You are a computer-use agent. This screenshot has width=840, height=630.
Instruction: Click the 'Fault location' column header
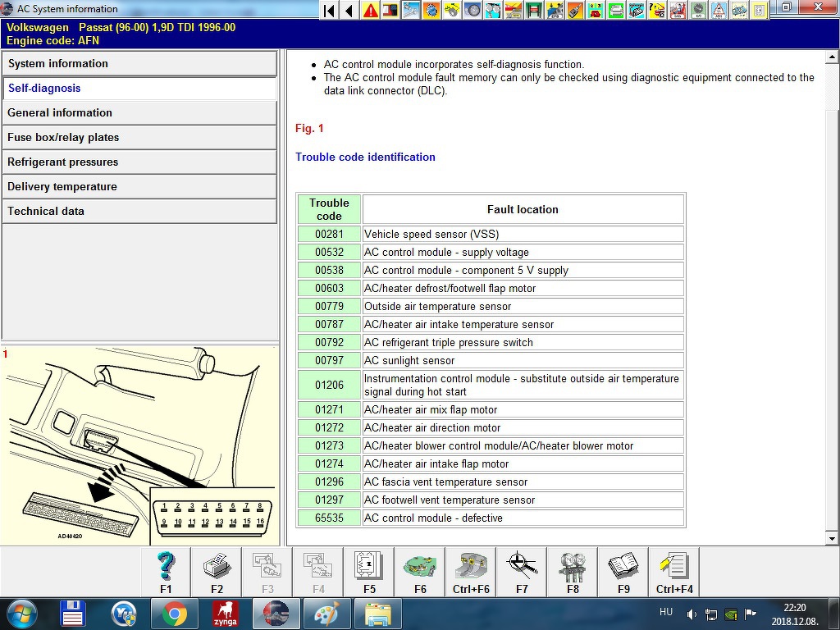tap(523, 209)
